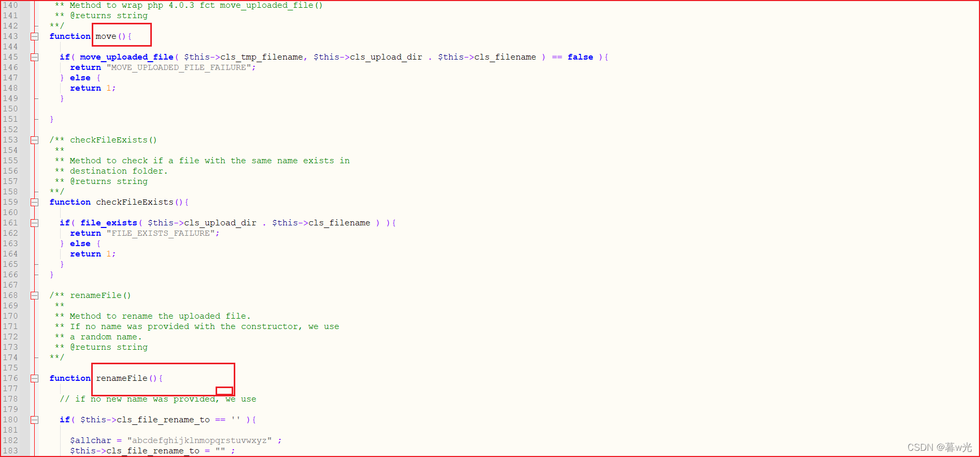Collapse the checkFileExists comment fold at line 153
Image resolution: width=980 pixels, height=457 pixels.
(x=34, y=140)
